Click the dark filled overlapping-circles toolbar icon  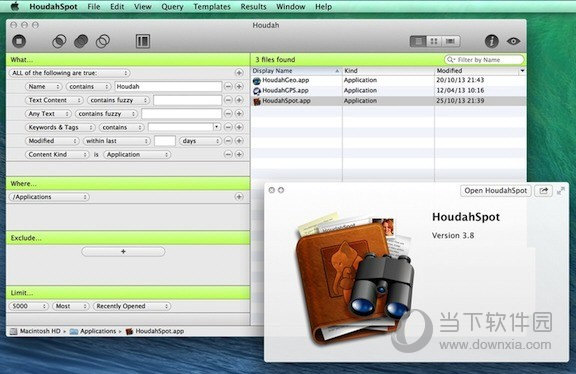pos(81,41)
